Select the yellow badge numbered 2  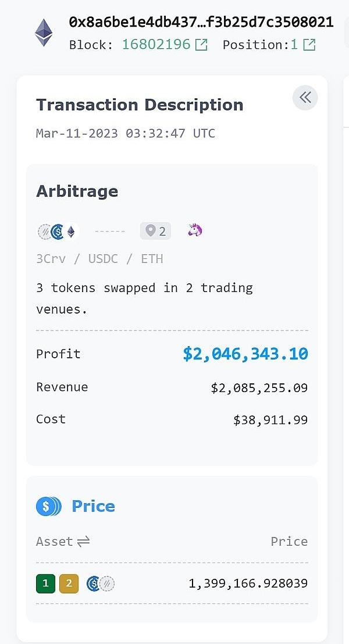(69, 583)
